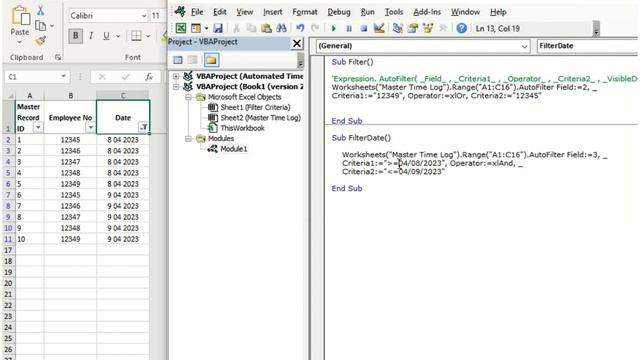Open the Clipboard dialog launcher
Viewport: 640px width, 360px height.
[x=58, y=58]
